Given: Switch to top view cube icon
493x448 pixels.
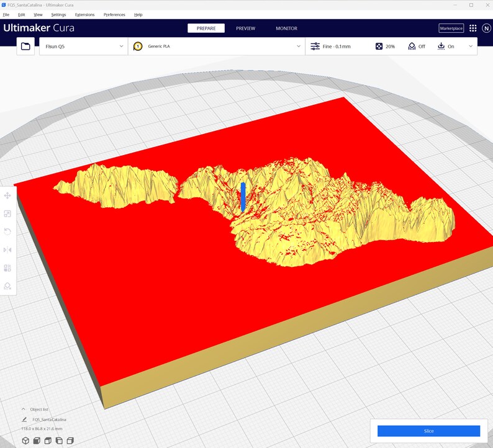Looking at the screenshot, I should (x=48, y=441).
